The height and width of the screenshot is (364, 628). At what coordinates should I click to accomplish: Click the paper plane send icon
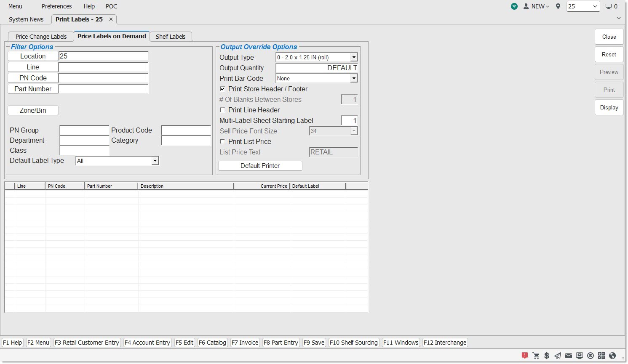[x=558, y=356]
